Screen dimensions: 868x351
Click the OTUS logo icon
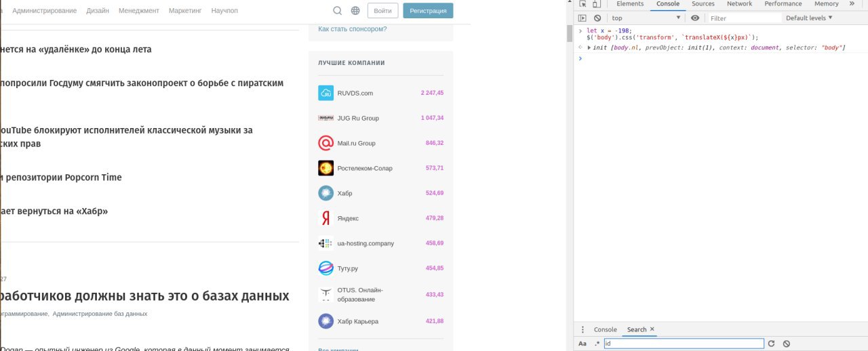pos(325,295)
